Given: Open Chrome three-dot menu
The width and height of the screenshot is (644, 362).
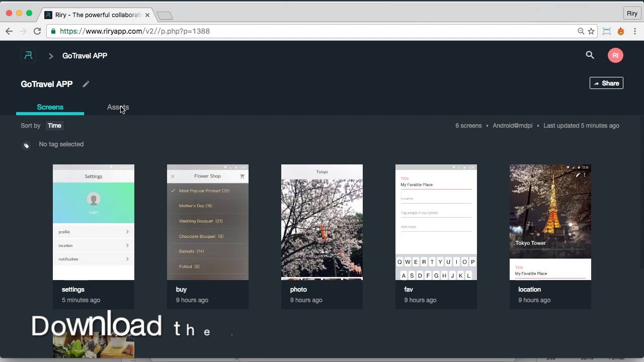Looking at the screenshot, I should click(x=635, y=31).
